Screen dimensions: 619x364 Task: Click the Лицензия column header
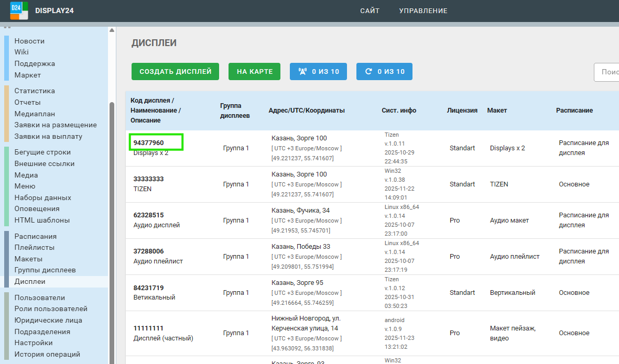tap(462, 111)
